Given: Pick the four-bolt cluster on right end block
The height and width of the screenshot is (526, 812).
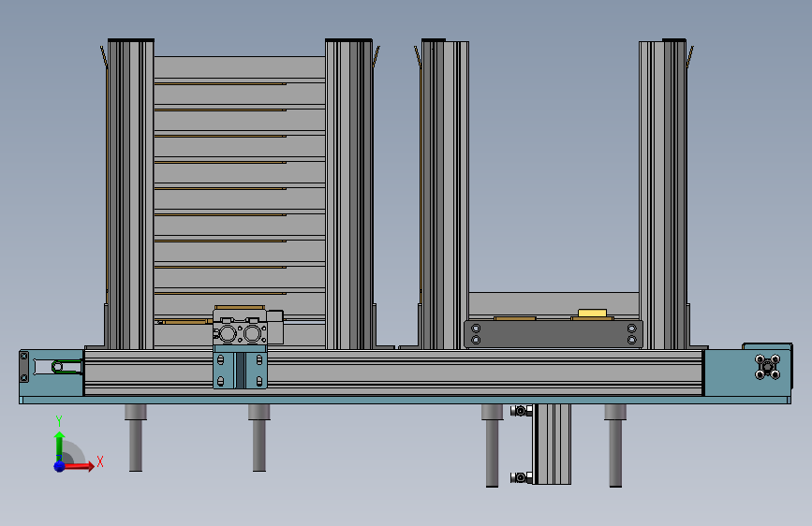Looking at the screenshot, I should coord(767,367).
